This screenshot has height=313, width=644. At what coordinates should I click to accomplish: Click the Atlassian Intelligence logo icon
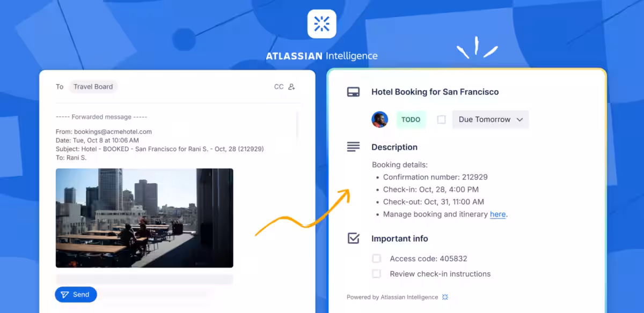click(322, 24)
